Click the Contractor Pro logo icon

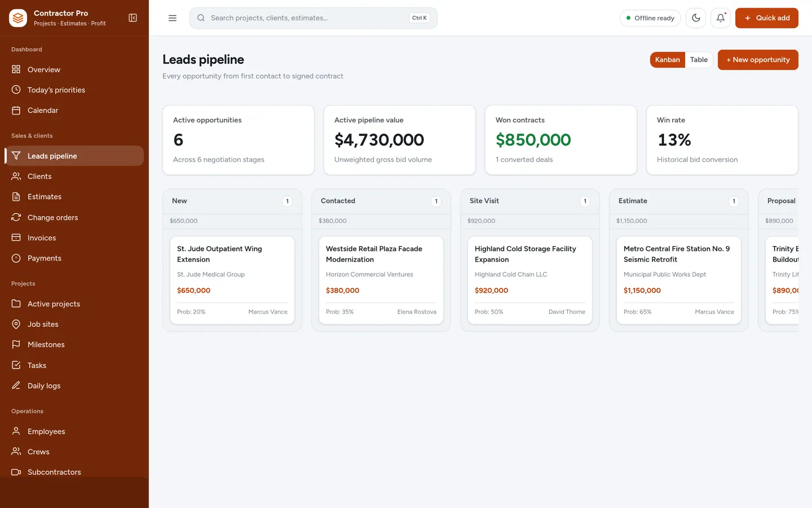18,18
